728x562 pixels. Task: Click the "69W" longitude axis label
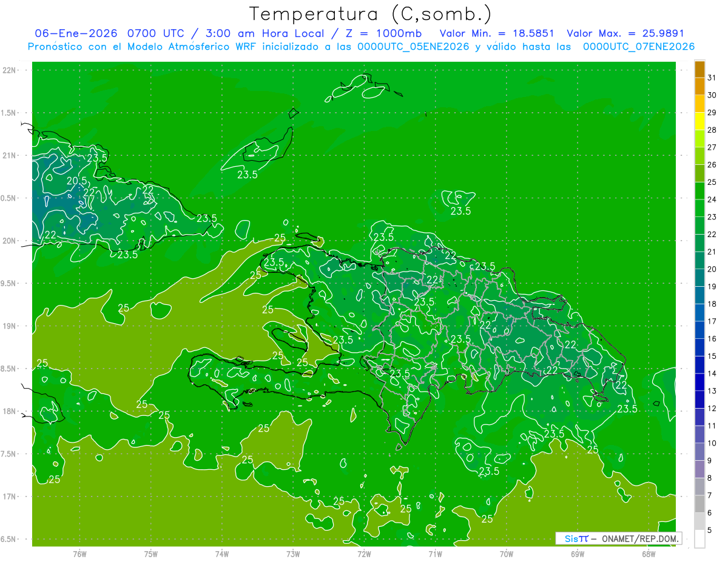pyautogui.click(x=578, y=554)
